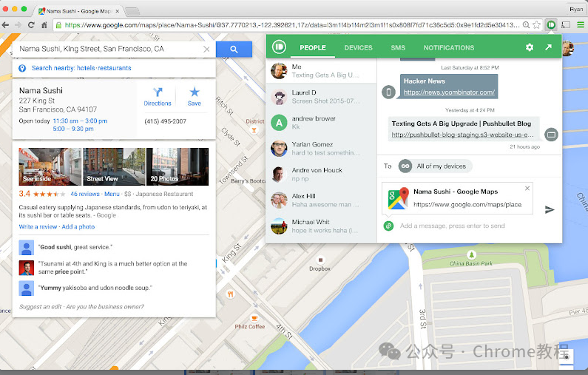Image resolution: width=588 pixels, height=375 pixels.
Task: Click the hotels nearby link
Action: pos(86,68)
